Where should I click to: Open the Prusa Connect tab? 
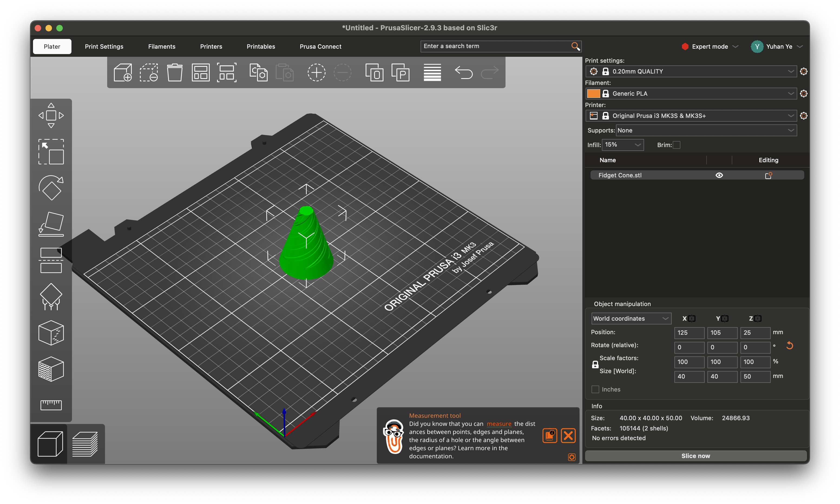click(320, 47)
